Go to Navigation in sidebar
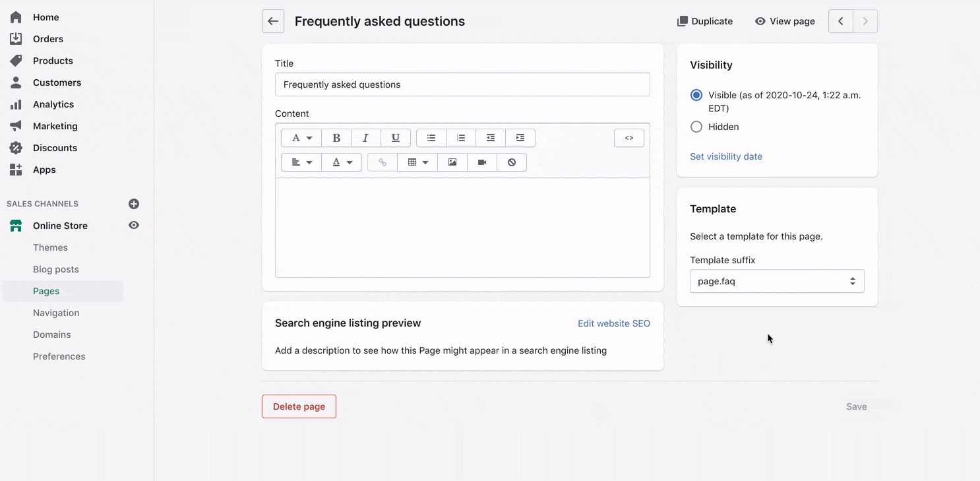The height and width of the screenshot is (481, 980). click(x=56, y=313)
